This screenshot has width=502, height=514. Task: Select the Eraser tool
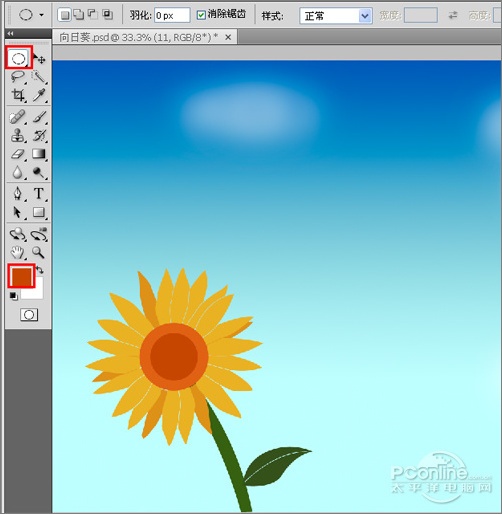click(x=18, y=154)
